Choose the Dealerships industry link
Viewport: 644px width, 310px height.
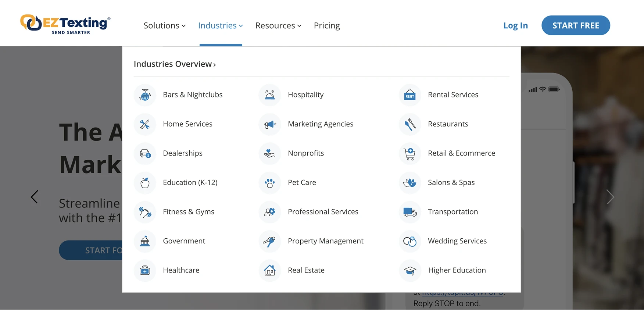tap(183, 153)
